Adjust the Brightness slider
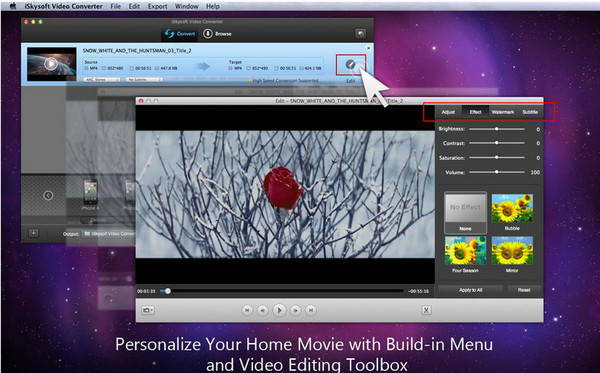The height and width of the screenshot is (373, 600). click(497, 129)
